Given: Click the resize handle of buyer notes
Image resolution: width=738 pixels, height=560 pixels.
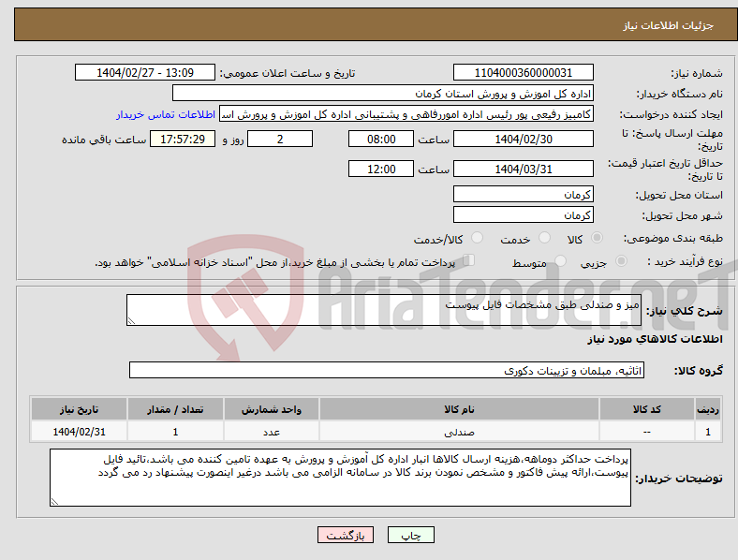Looking at the screenshot, I should [x=54, y=502].
